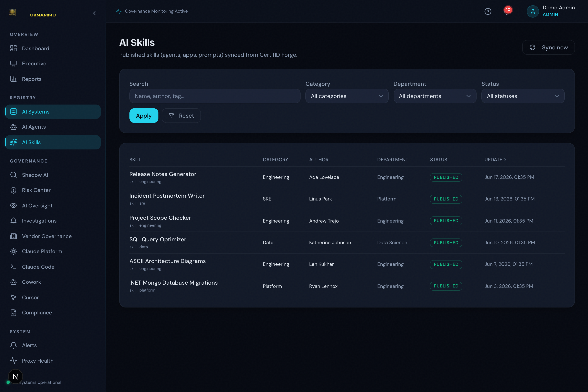
Task: Click the Reports bar chart icon
Action: [x=13, y=79]
